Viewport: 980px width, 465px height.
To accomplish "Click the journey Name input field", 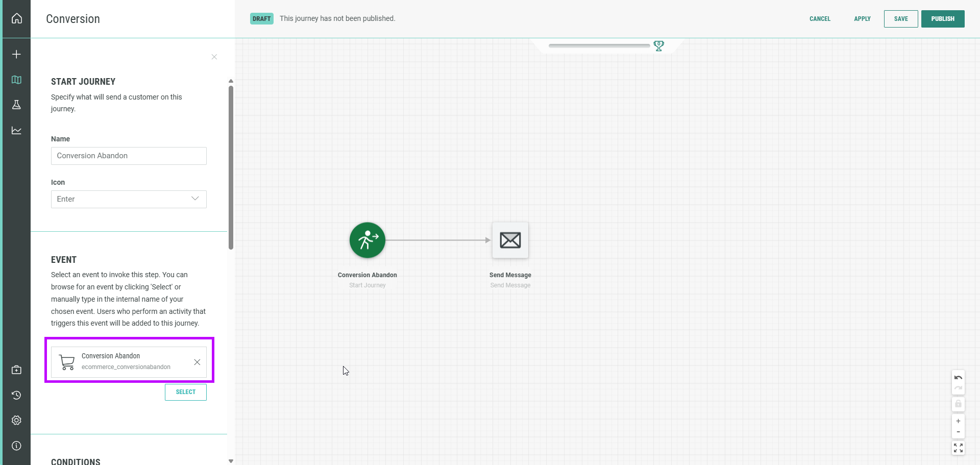I will [x=129, y=156].
